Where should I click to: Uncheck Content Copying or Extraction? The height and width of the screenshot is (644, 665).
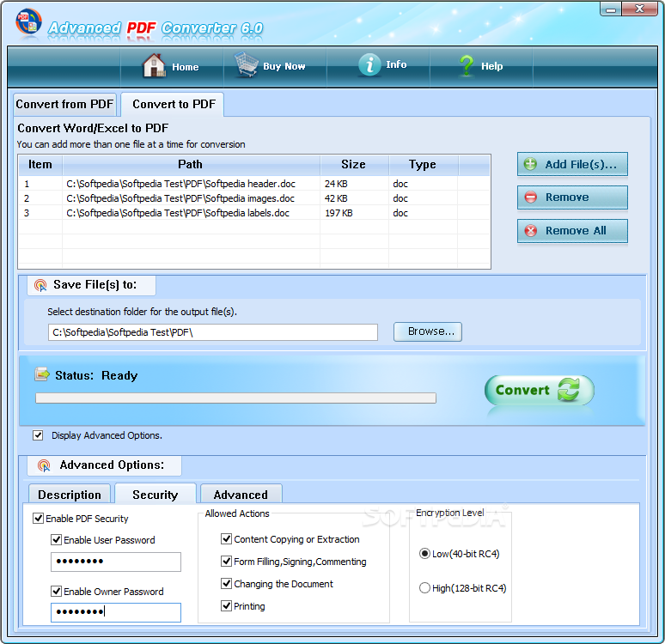click(227, 539)
